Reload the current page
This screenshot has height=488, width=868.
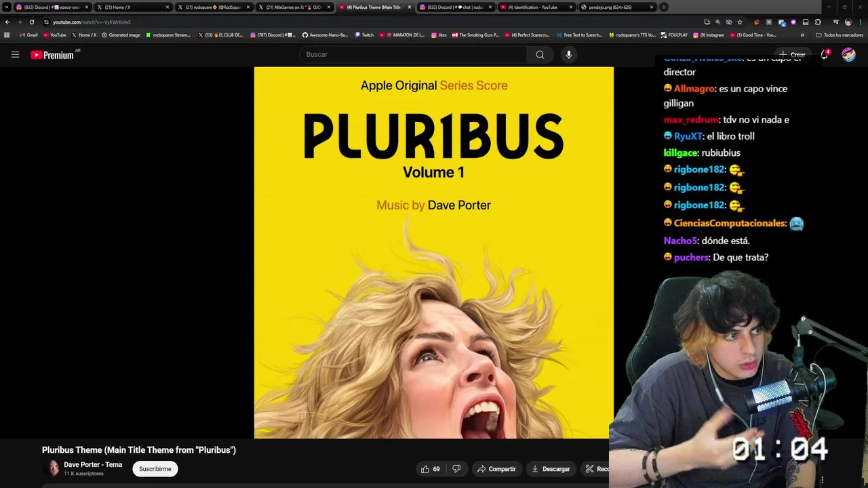(x=31, y=22)
